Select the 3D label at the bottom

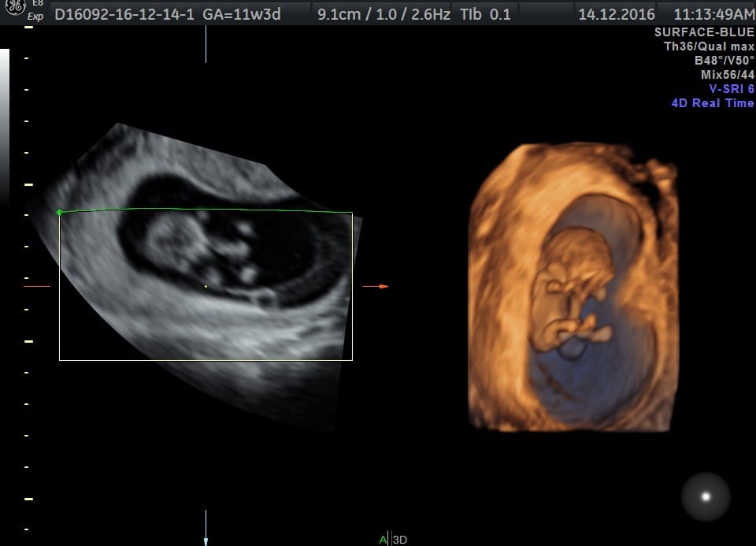400,540
